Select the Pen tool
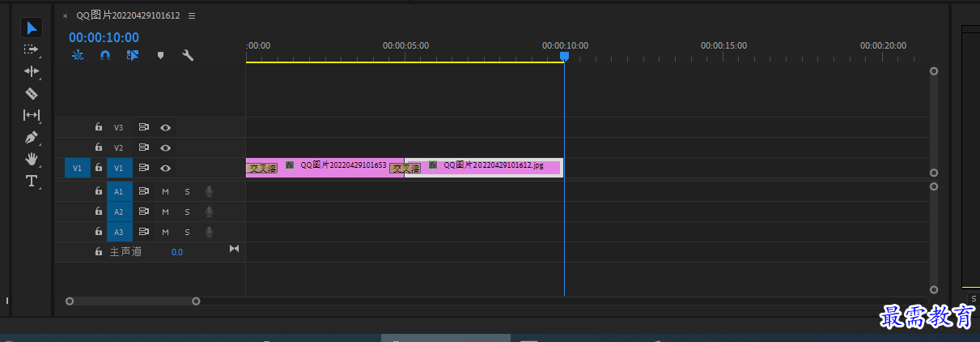The image size is (980, 342). (x=32, y=137)
